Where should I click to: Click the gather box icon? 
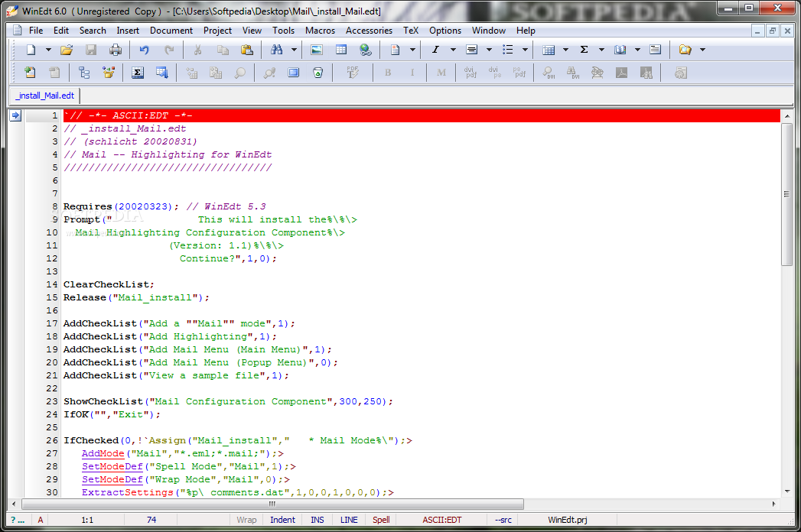tap(109, 73)
